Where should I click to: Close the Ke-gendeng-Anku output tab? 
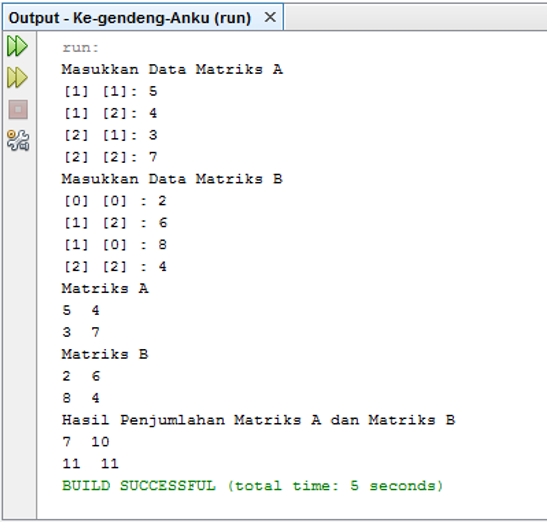click(x=270, y=17)
